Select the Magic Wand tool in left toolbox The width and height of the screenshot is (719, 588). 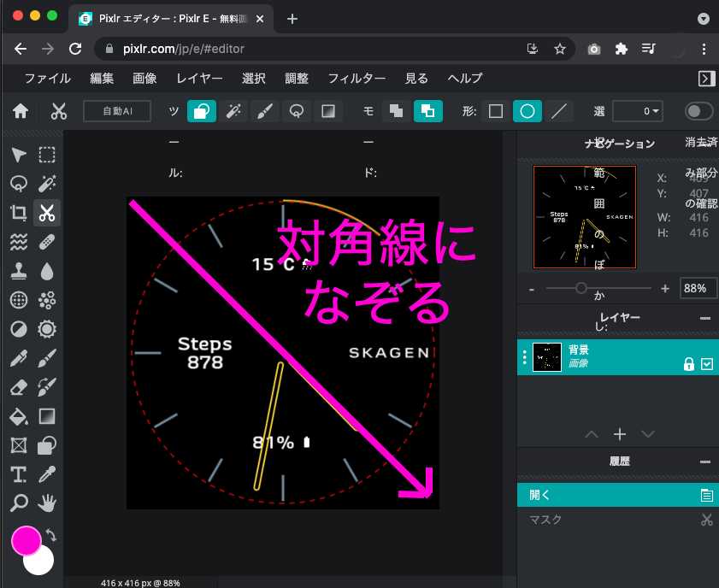click(47, 184)
